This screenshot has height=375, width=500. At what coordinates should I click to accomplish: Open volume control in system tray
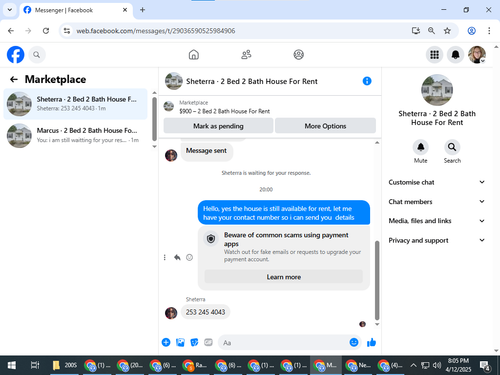[437, 365]
